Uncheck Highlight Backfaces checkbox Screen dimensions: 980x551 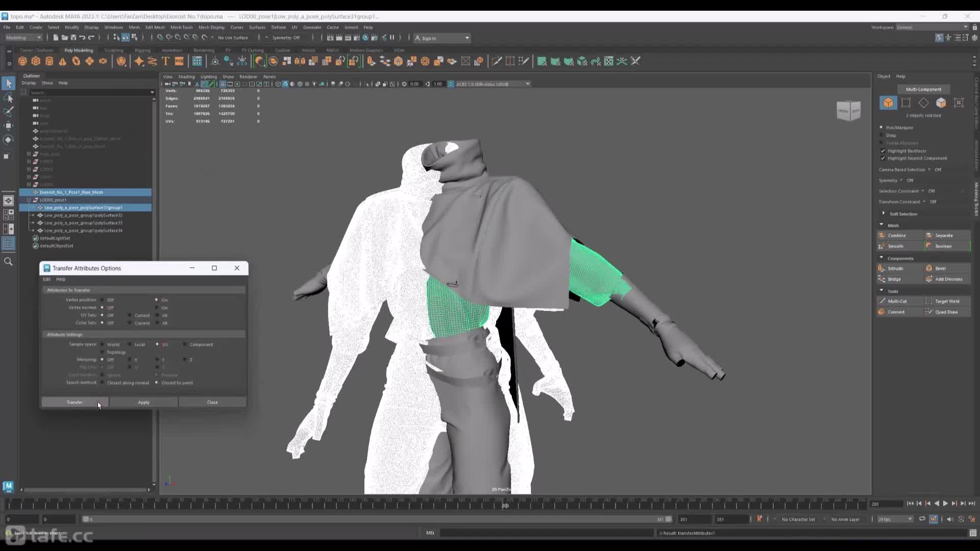(x=883, y=151)
